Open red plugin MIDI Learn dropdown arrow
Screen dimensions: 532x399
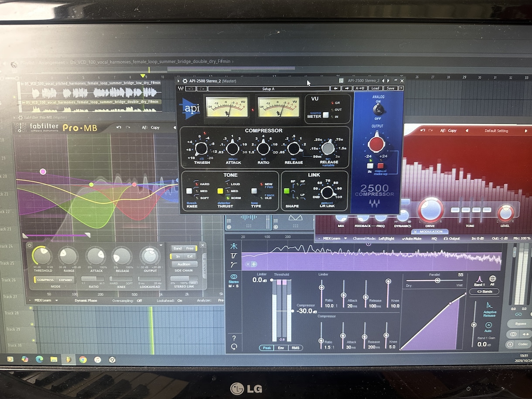pyautogui.click(x=346, y=239)
